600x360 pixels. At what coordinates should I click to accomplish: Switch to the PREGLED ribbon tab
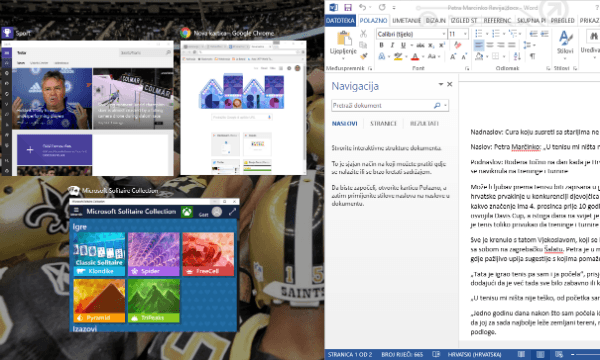click(562, 20)
